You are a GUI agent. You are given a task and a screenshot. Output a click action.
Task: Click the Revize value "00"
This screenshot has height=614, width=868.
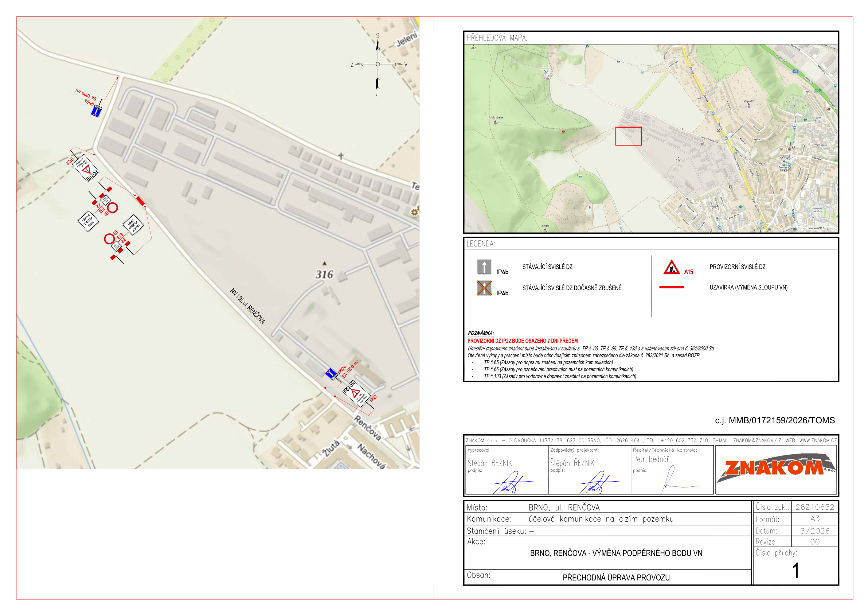click(x=815, y=542)
